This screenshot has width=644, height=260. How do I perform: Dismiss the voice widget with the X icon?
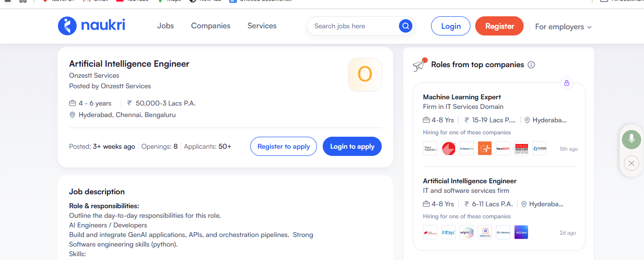tap(632, 164)
